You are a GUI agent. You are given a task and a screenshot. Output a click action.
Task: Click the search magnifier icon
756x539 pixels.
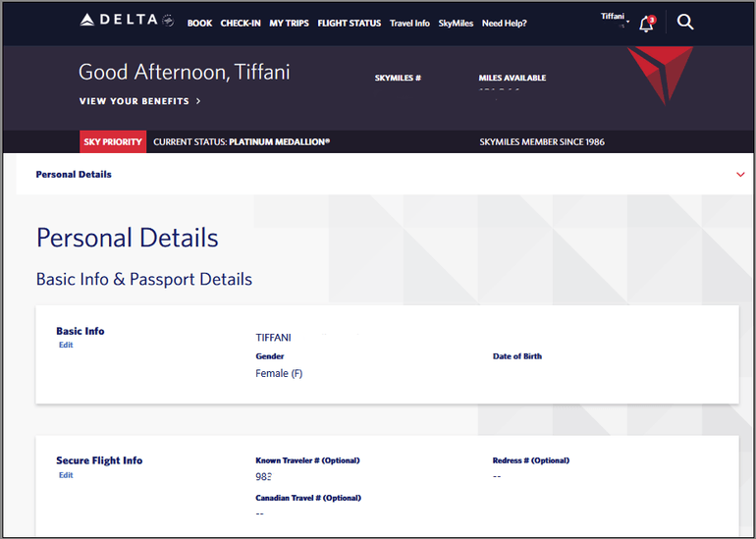click(x=685, y=22)
